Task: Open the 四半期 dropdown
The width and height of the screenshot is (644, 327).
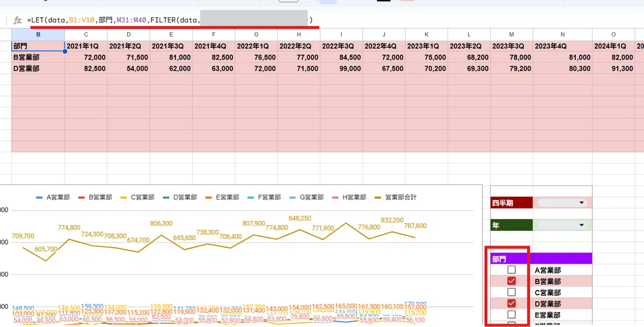Action: pyautogui.click(x=562, y=203)
